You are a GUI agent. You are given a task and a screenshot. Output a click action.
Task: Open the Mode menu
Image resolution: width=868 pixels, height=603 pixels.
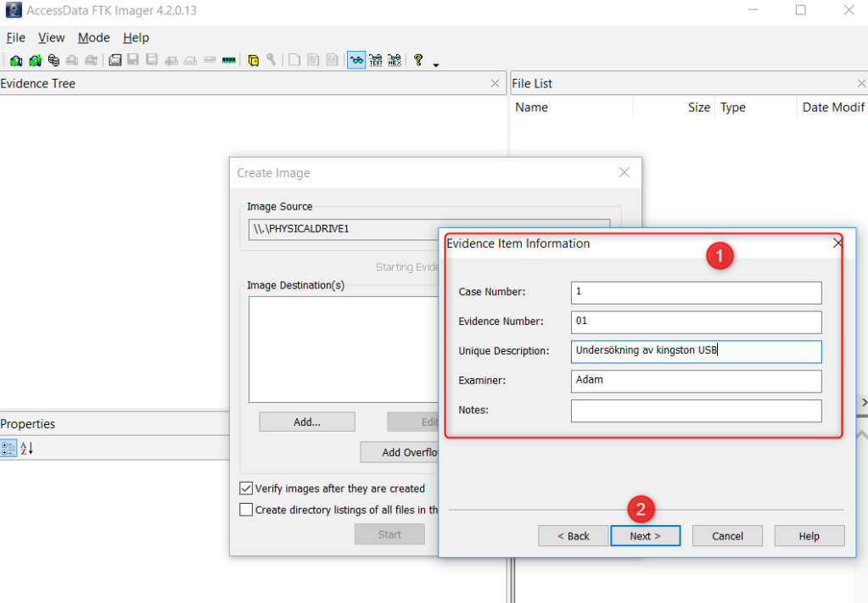[x=93, y=37]
